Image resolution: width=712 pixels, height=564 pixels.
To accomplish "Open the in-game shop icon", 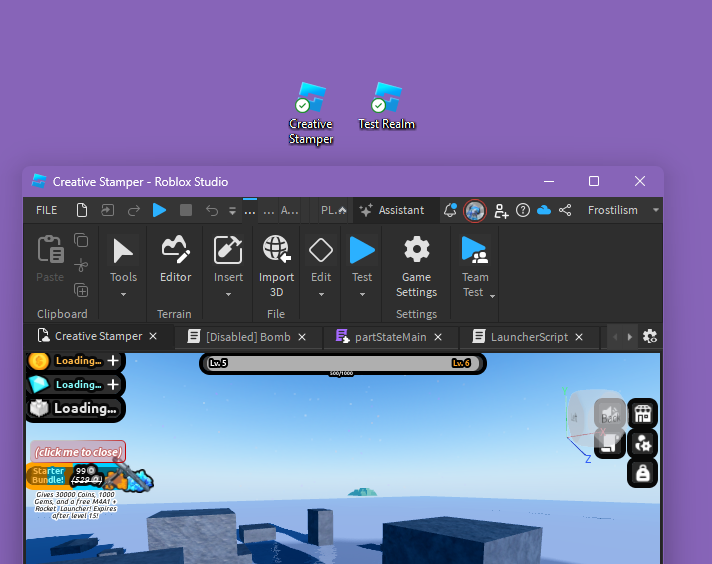I will pos(643,414).
